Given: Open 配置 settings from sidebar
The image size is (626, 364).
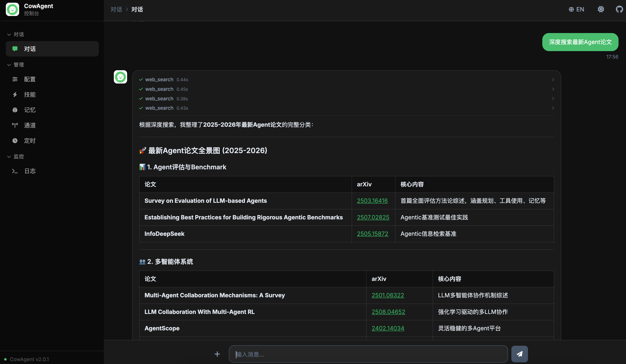Looking at the screenshot, I should (x=30, y=79).
